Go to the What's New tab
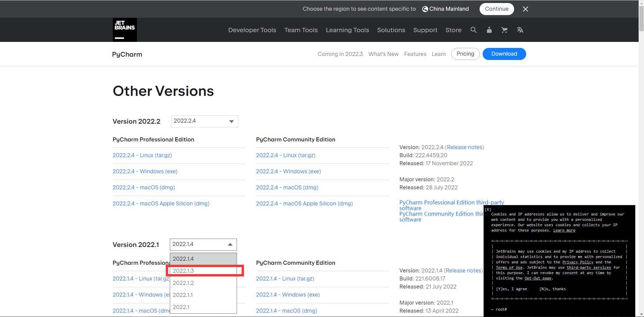The image size is (644, 317). [x=384, y=54]
